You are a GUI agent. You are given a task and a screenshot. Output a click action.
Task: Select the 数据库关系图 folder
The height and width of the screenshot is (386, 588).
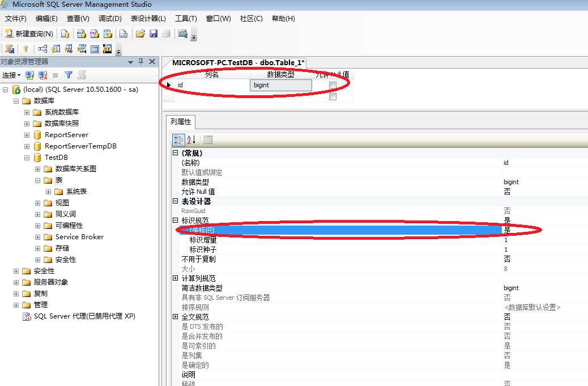coord(75,169)
